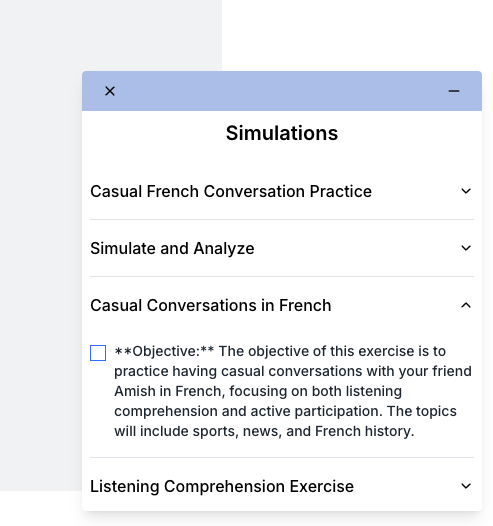Click the 'practice having casual conversations' text line

293,371
